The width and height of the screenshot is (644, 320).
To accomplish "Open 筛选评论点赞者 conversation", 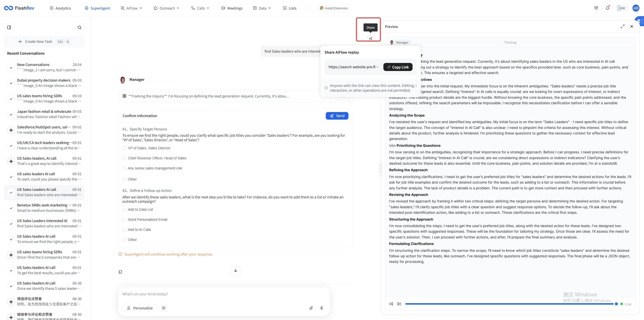I will [x=44, y=302].
